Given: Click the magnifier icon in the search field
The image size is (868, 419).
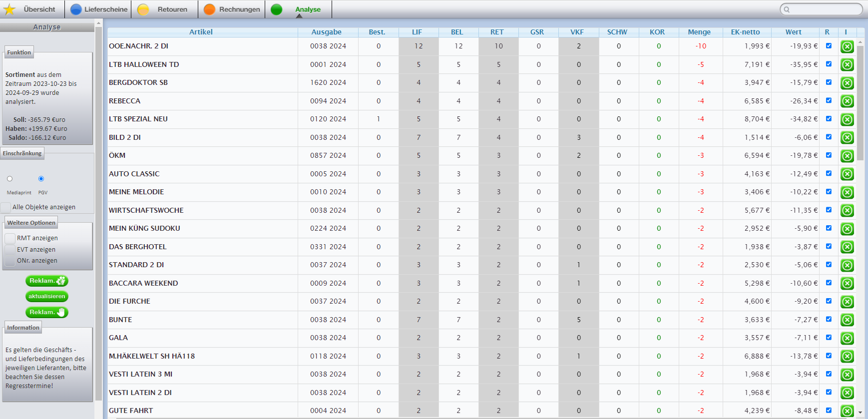Looking at the screenshot, I should 787,9.
